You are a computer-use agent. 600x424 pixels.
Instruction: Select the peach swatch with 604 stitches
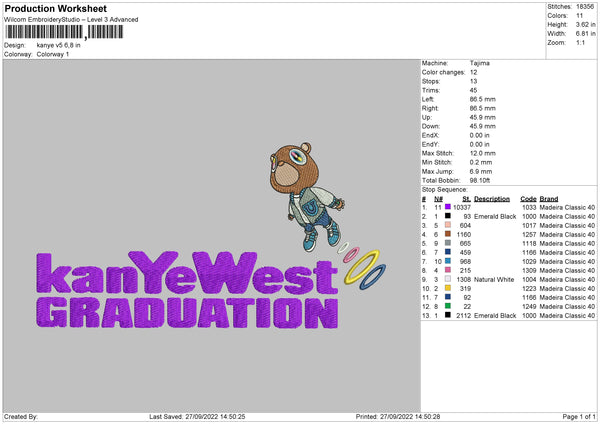click(x=448, y=225)
